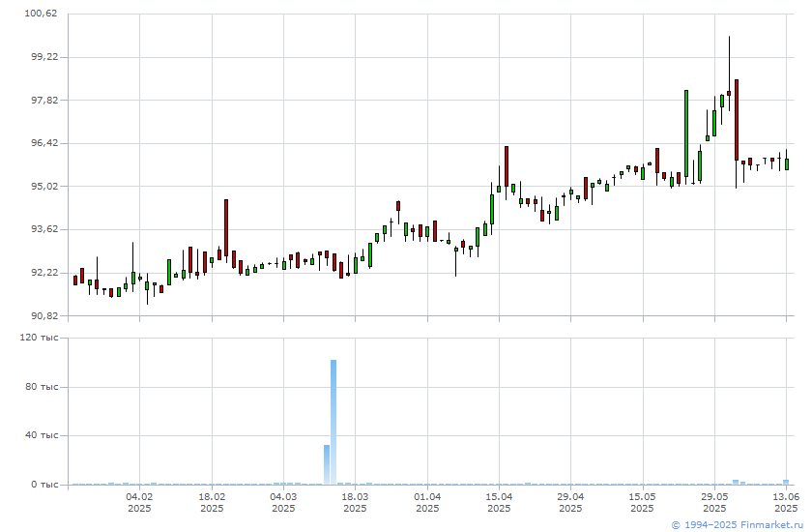Click the price label 90,82
This screenshot has width=812, height=532.
(44, 315)
